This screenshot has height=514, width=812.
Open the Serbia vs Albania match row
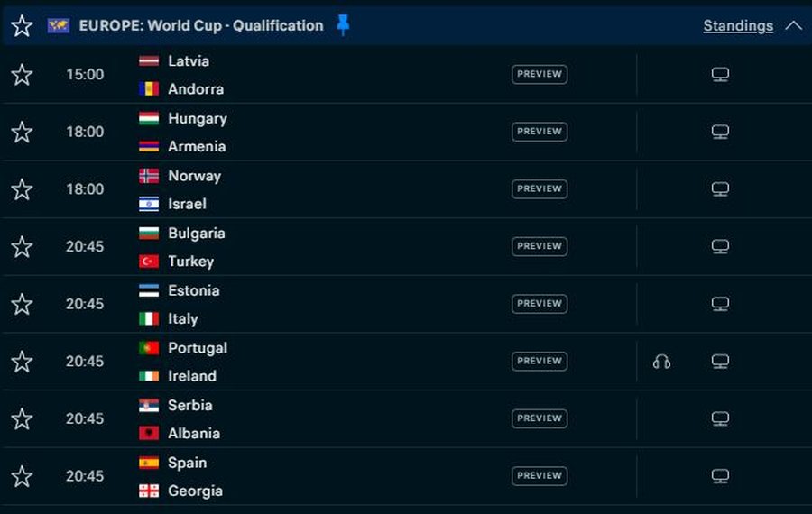pyautogui.click(x=361, y=418)
